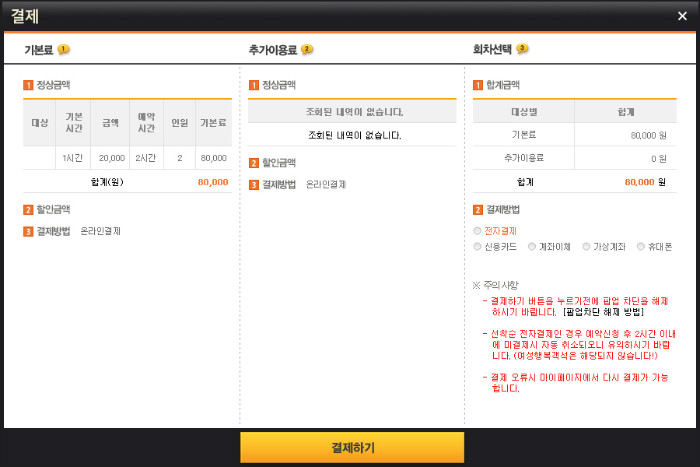This screenshot has width=700, height=467.
Task: Select the 전자결제 radio button
Action: 478,230
